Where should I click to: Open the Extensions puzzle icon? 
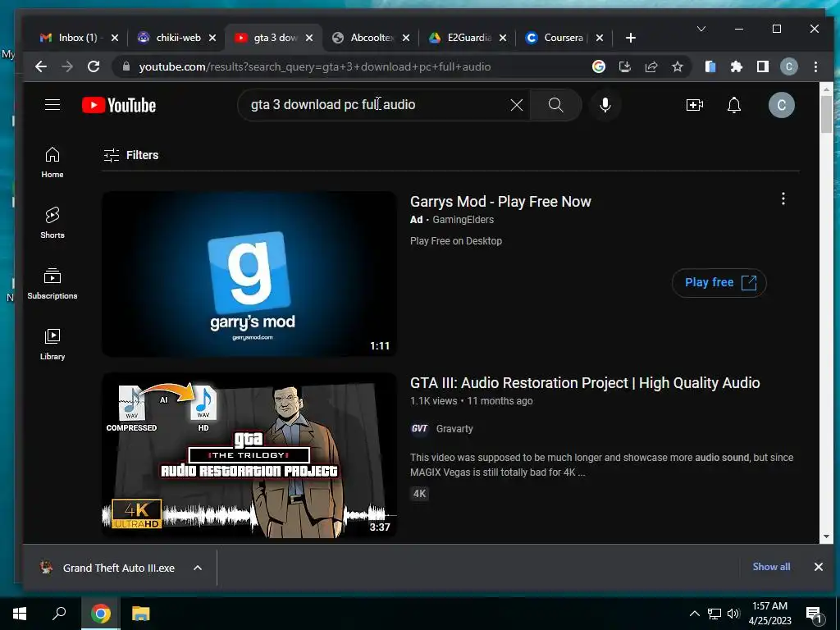[737, 66]
